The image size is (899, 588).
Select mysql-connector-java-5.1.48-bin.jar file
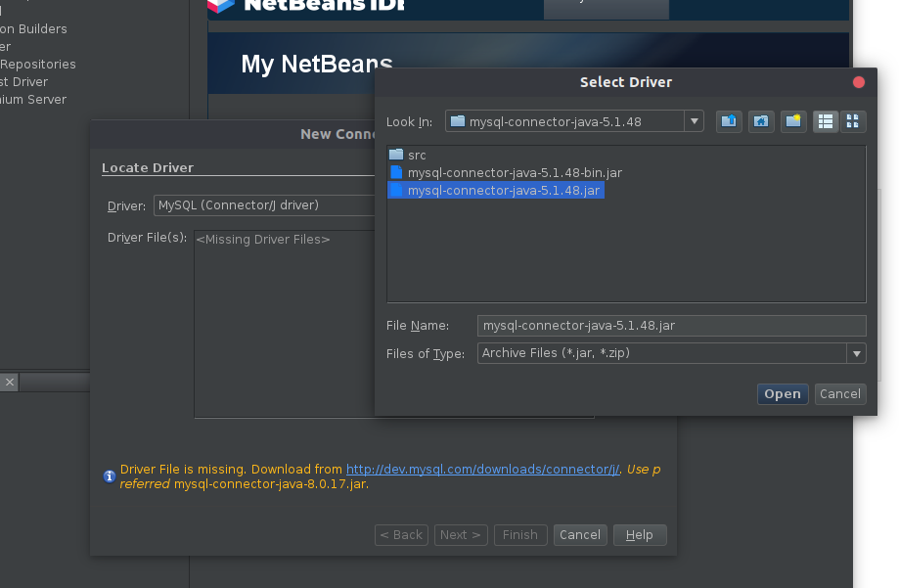(x=506, y=172)
